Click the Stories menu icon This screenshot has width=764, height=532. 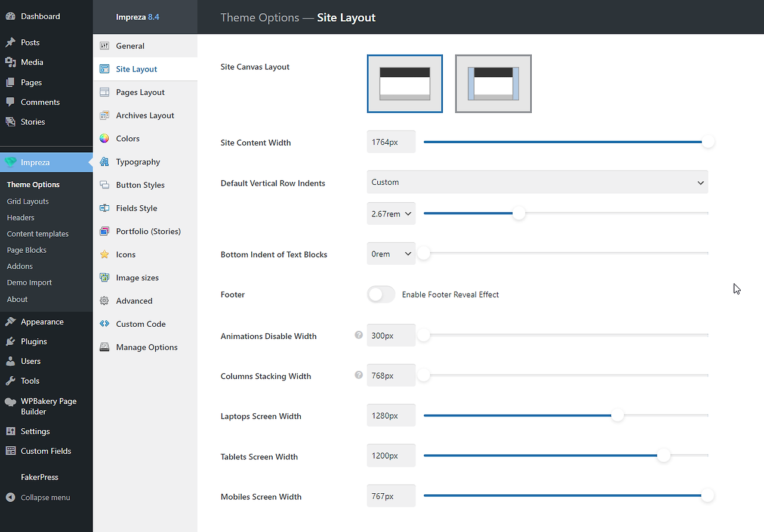point(10,122)
